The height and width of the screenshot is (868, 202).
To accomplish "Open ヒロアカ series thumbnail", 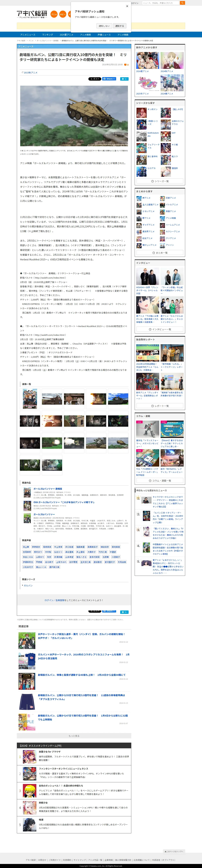I will [141, 172].
